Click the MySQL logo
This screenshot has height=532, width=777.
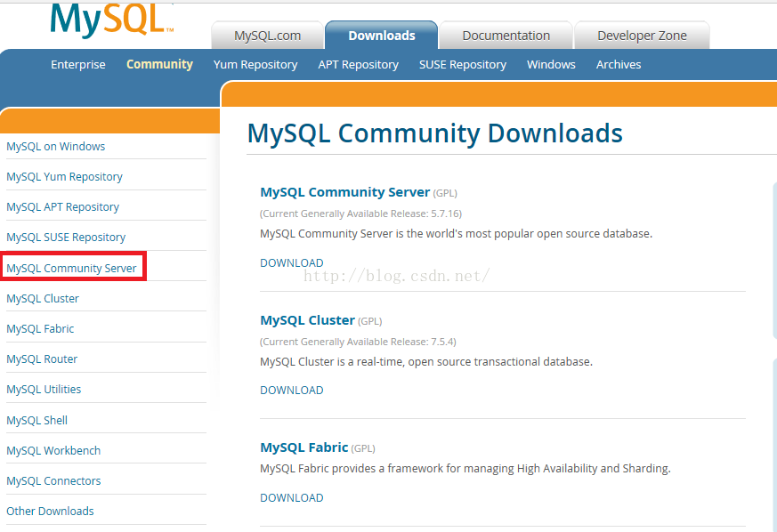pyautogui.click(x=112, y=20)
